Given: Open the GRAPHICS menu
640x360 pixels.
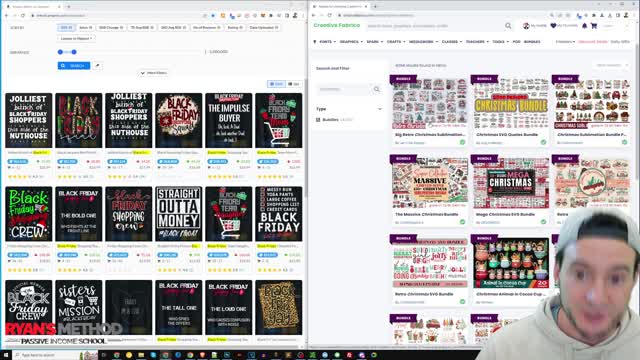Looking at the screenshot, I should (351, 42).
